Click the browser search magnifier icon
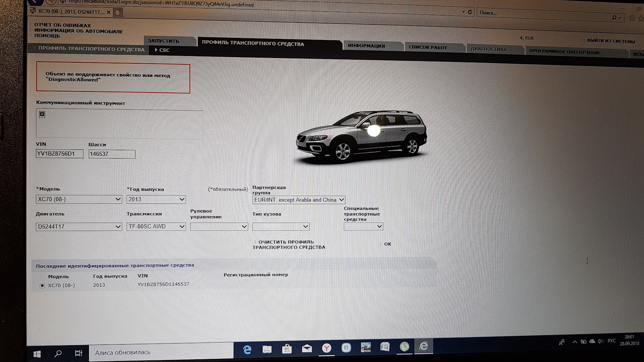Image resolution: width=644 pixels, height=362 pixels. pyautogui.click(x=614, y=17)
